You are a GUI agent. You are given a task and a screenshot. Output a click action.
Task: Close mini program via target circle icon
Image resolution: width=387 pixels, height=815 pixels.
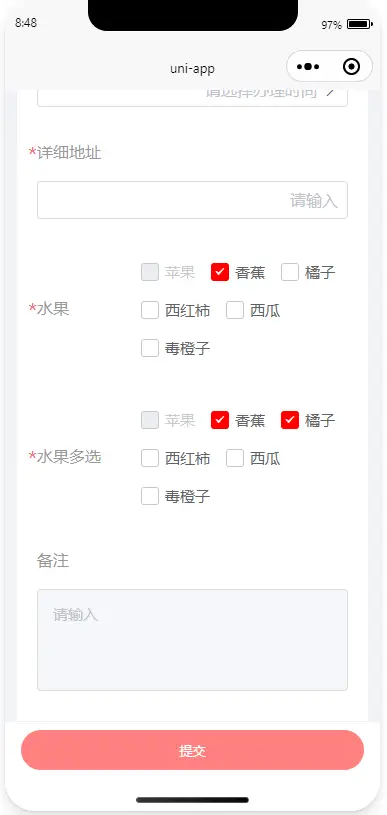click(351, 67)
